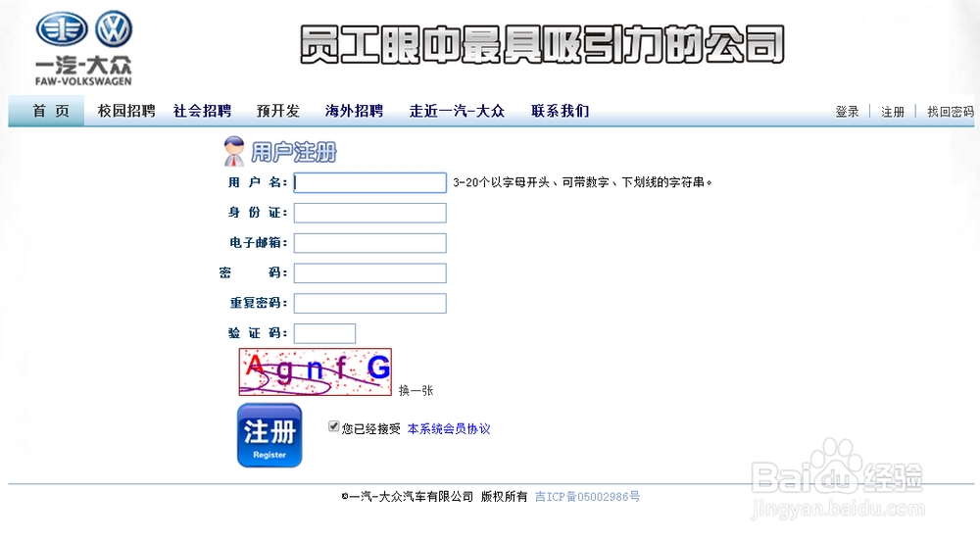
Task: Focus the 密码 password field
Action: (370, 273)
